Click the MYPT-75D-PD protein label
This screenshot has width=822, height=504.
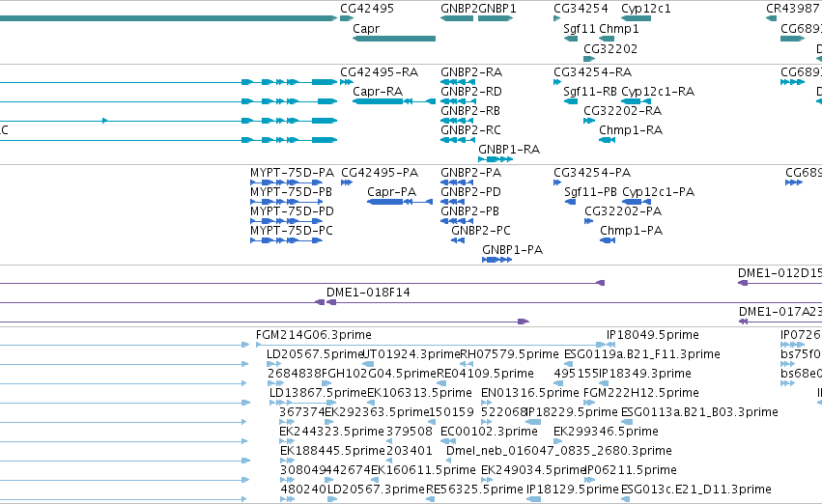coord(292,211)
